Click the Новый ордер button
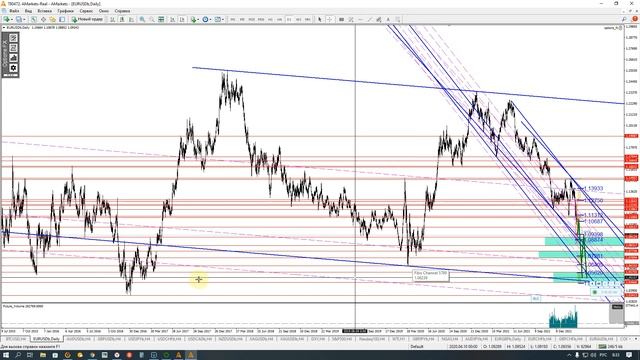The width and height of the screenshot is (640, 360). (87, 19)
